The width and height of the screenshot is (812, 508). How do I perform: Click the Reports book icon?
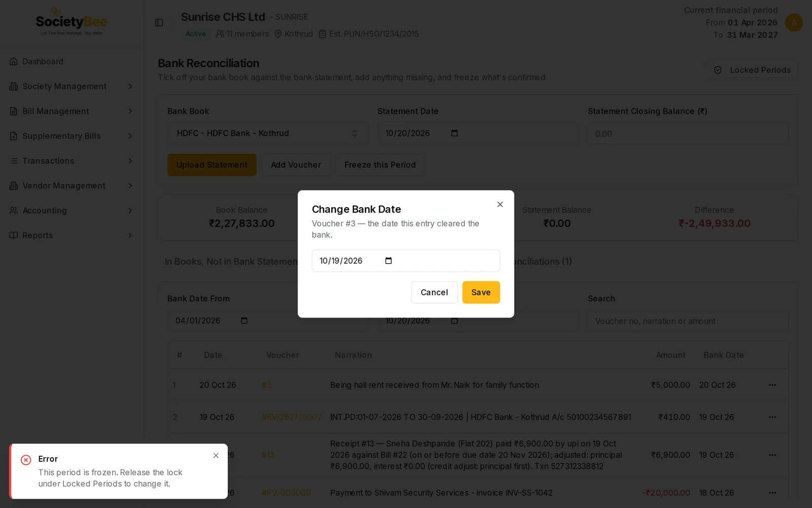point(14,236)
